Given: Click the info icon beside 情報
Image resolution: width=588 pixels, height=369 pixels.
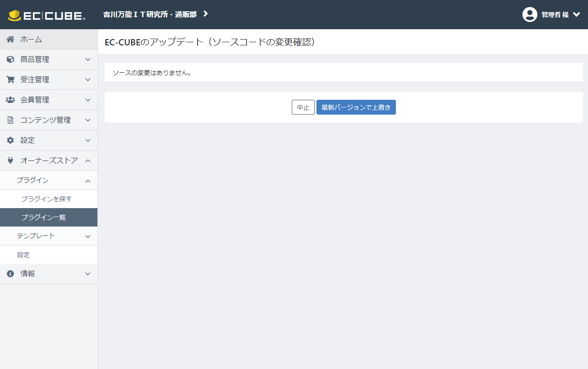Looking at the screenshot, I should (10, 274).
